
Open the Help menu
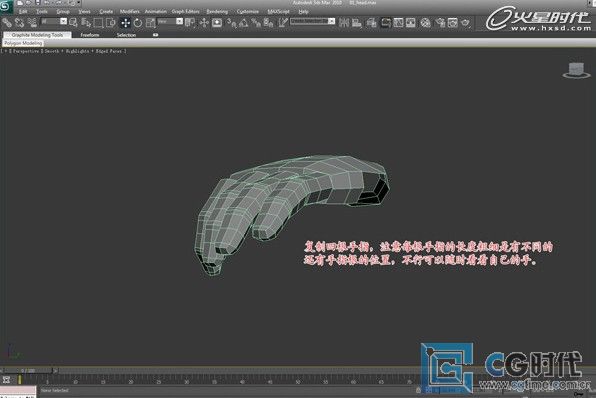pyautogui.click(x=303, y=11)
